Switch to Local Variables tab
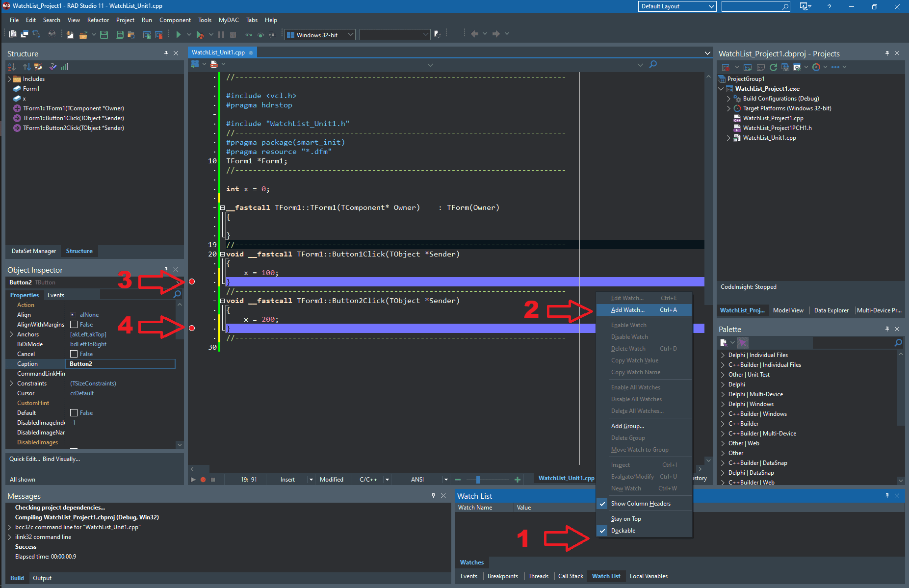 (x=649, y=576)
